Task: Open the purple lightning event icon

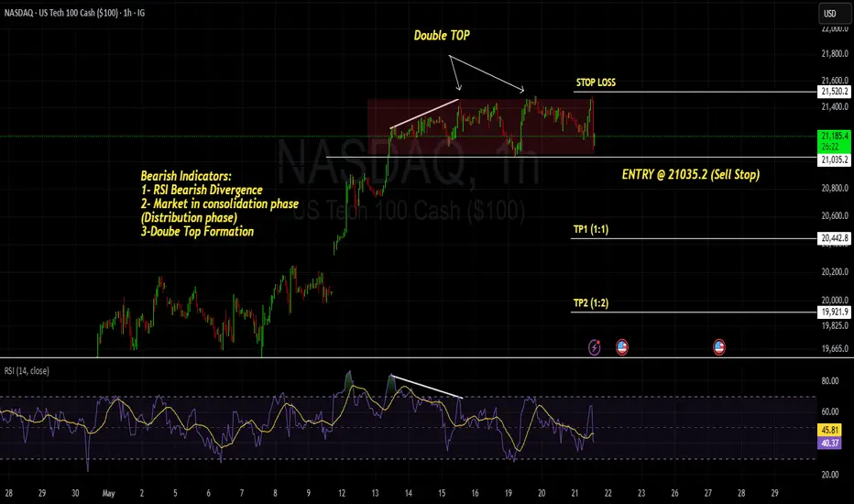Action: [x=594, y=347]
